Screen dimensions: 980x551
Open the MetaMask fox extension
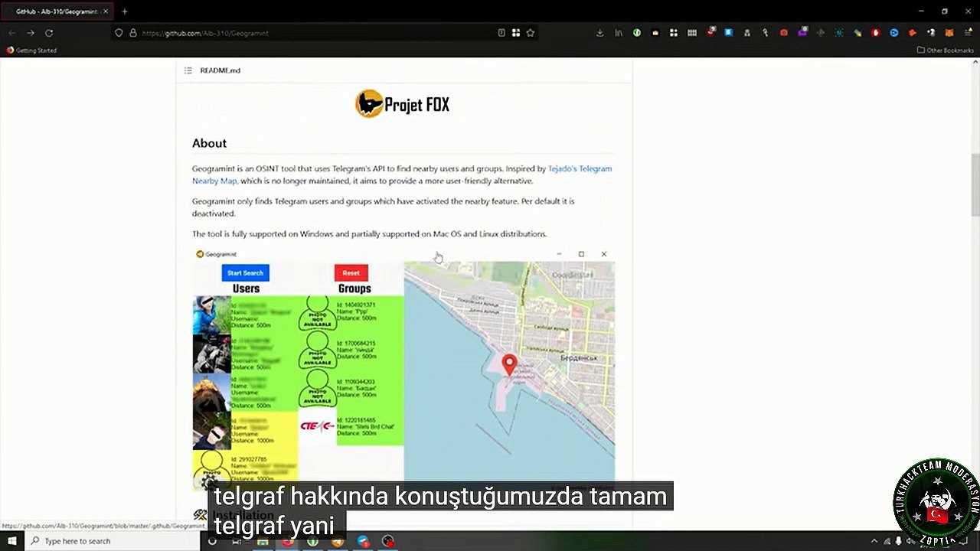click(949, 33)
